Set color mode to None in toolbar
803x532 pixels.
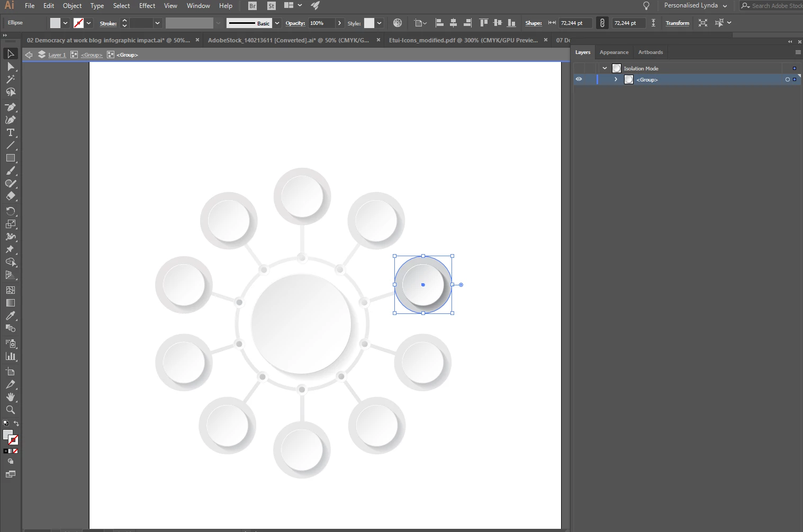click(x=15, y=451)
